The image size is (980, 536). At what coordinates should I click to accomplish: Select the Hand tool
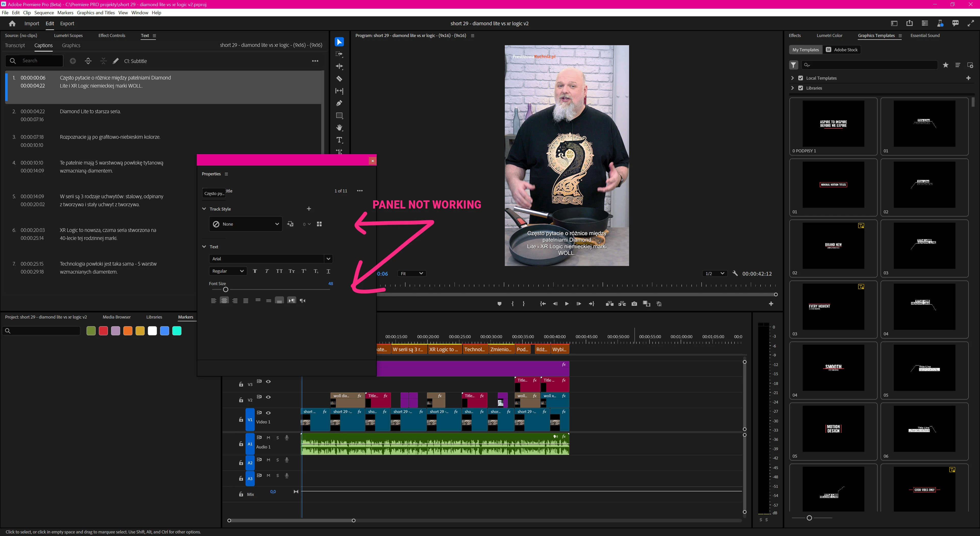[339, 128]
